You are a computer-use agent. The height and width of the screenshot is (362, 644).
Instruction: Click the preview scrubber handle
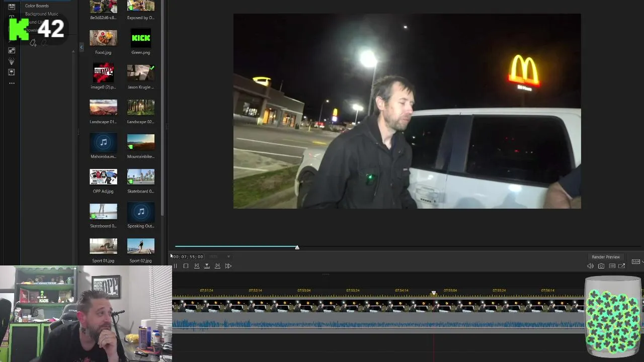click(297, 247)
